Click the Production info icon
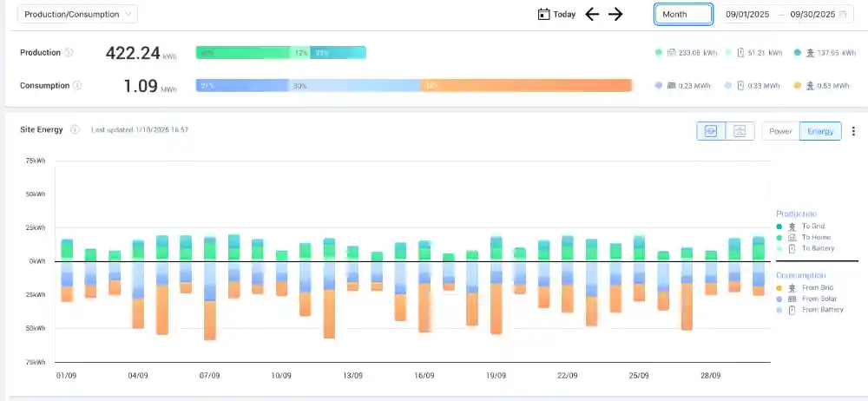 click(x=69, y=53)
